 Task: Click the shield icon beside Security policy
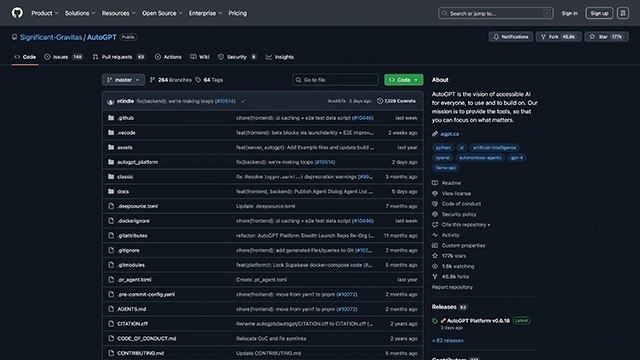tap(435, 214)
